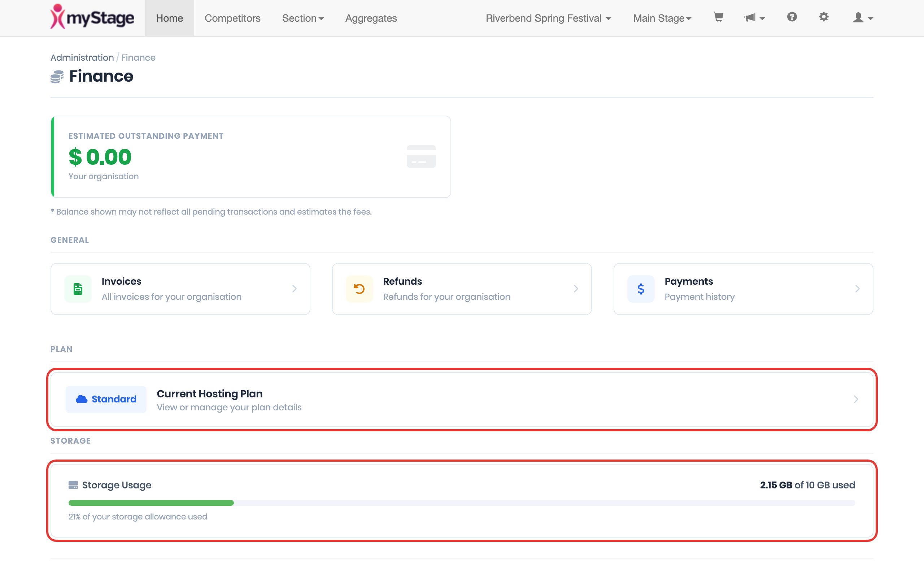
Task: Open the settings gear icon
Action: click(824, 17)
